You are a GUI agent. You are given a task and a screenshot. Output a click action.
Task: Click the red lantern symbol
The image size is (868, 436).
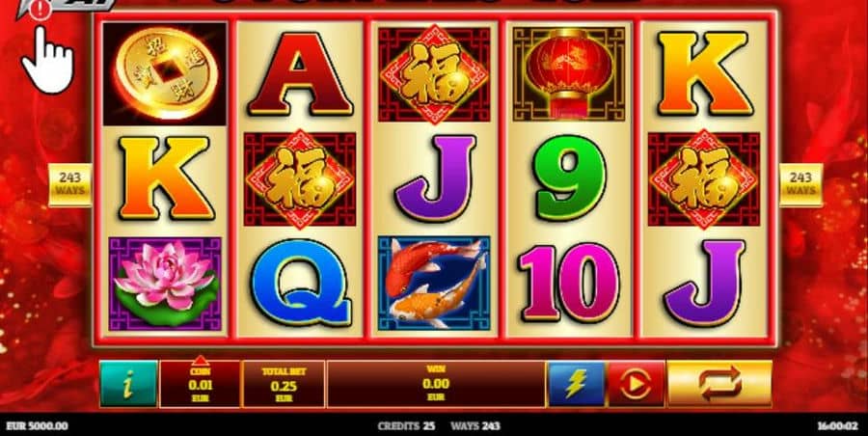pyautogui.click(x=569, y=73)
